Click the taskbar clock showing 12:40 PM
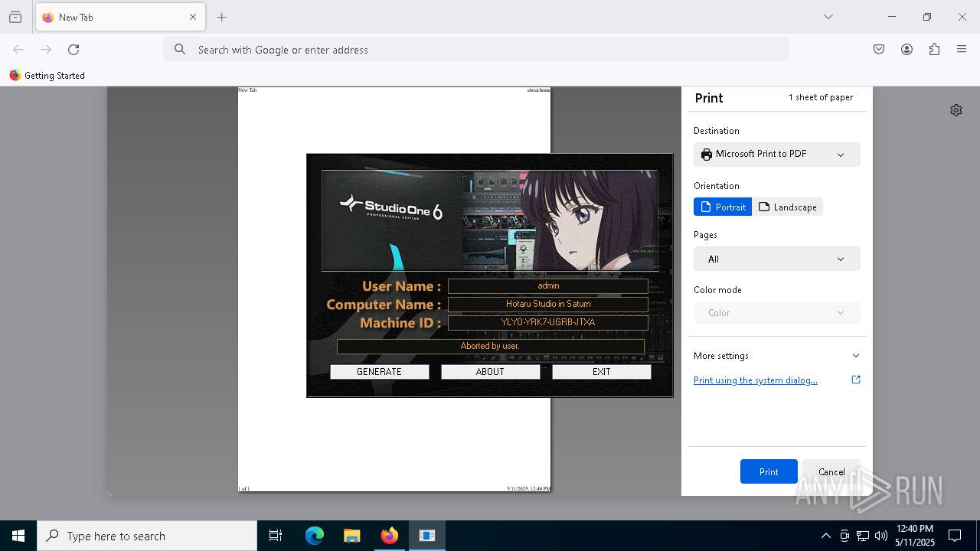The width and height of the screenshot is (980, 551). [915, 536]
